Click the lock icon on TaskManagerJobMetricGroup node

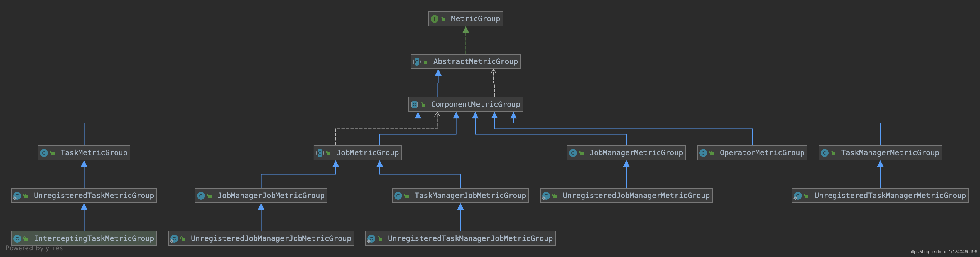pyautogui.click(x=406, y=196)
